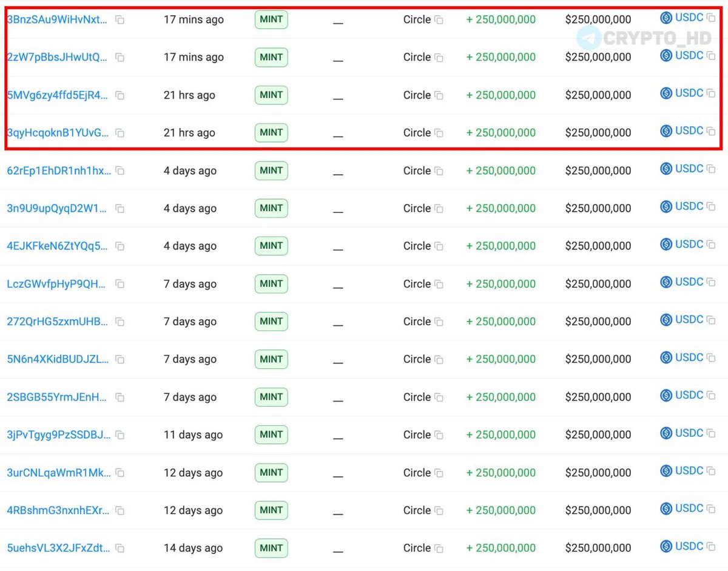Copy USDC token address in 272QrHG5zxmUHB row

(711, 320)
